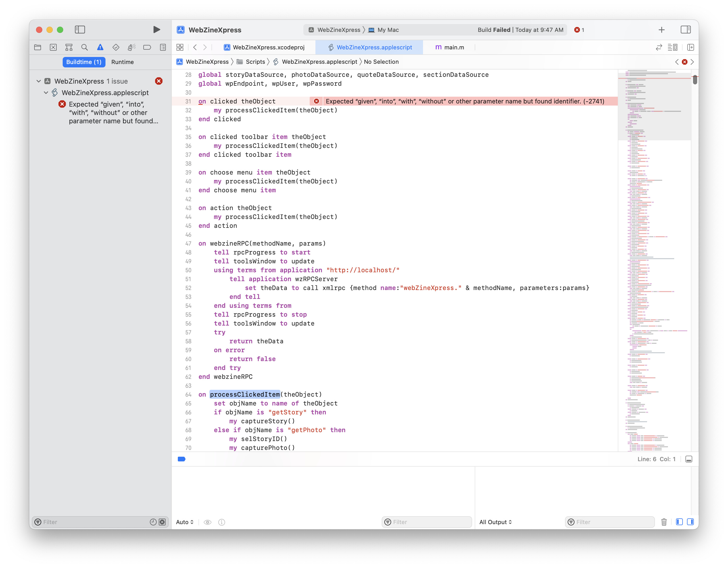
Task: Click the plus Library button
Action: tap(662, 30)
